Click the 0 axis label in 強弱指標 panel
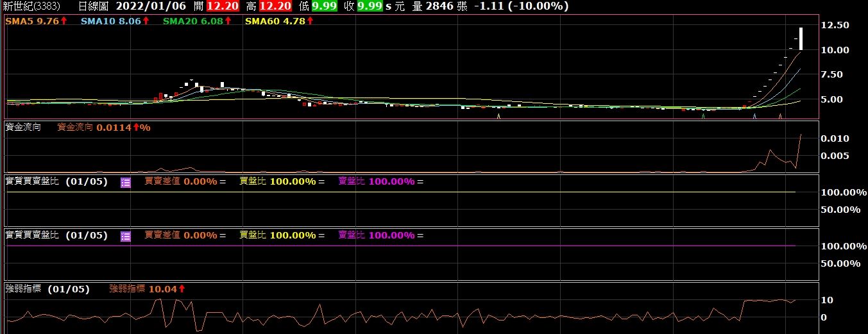The image size is (868, 334). [825, 317]
